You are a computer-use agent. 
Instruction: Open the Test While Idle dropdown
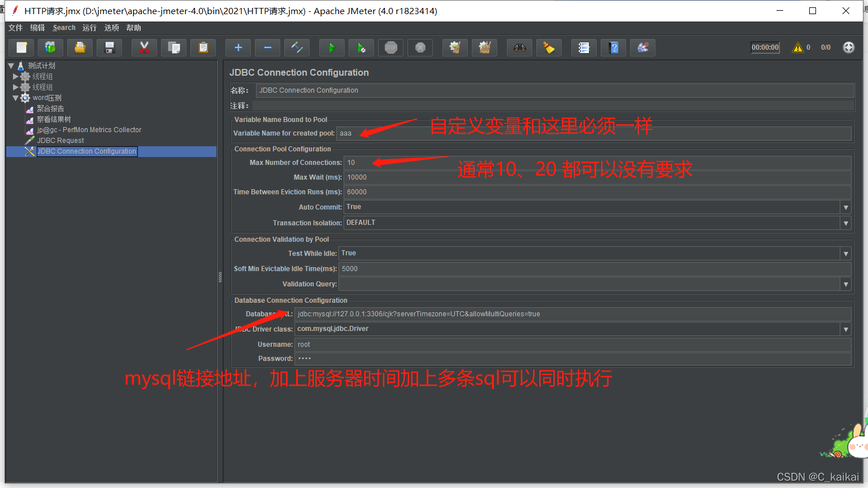click(845, 254)
